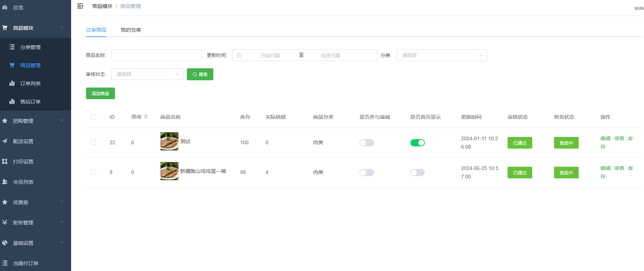The height and width of the screenshot is (271, 644).
Task: Sort the table by 排序 column arrows
Action: click(x=146, y=117)
